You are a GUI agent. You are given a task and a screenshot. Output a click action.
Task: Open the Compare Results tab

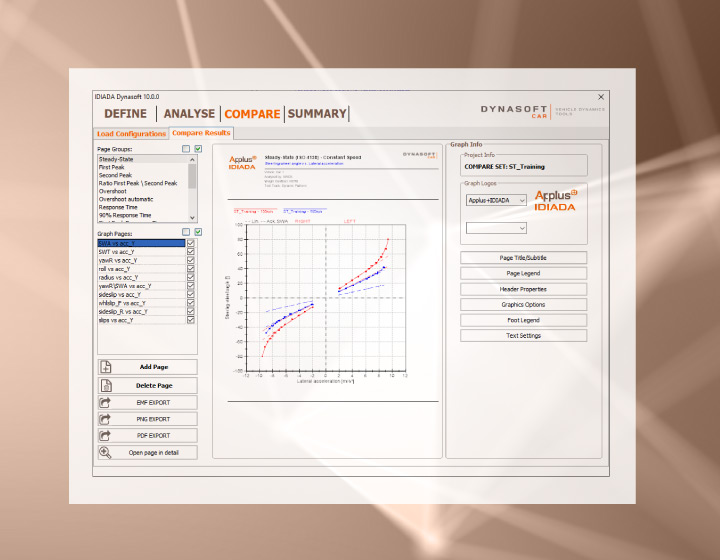[201, 133]
